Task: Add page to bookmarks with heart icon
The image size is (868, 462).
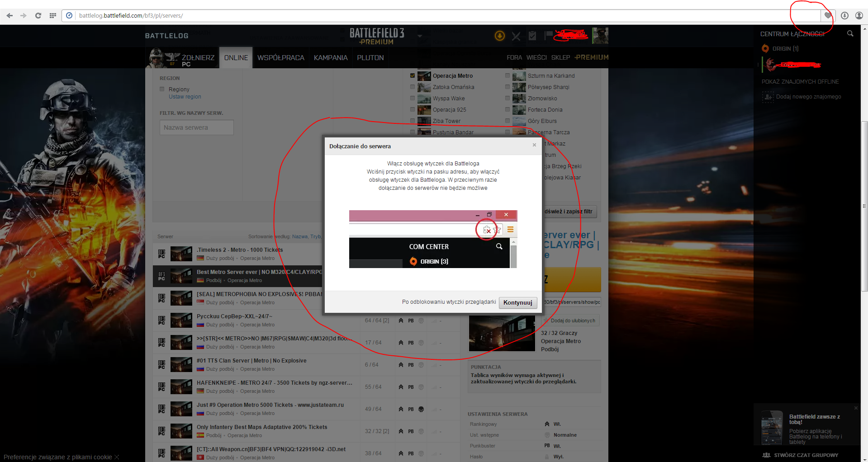Action: 828,15
